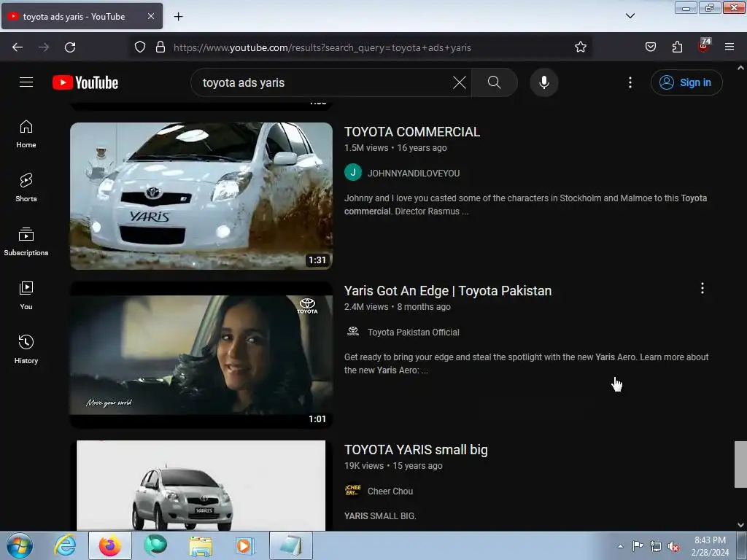Open a new browser tab
The width and height of the screenshot is (747, 560).
(178, 17)
